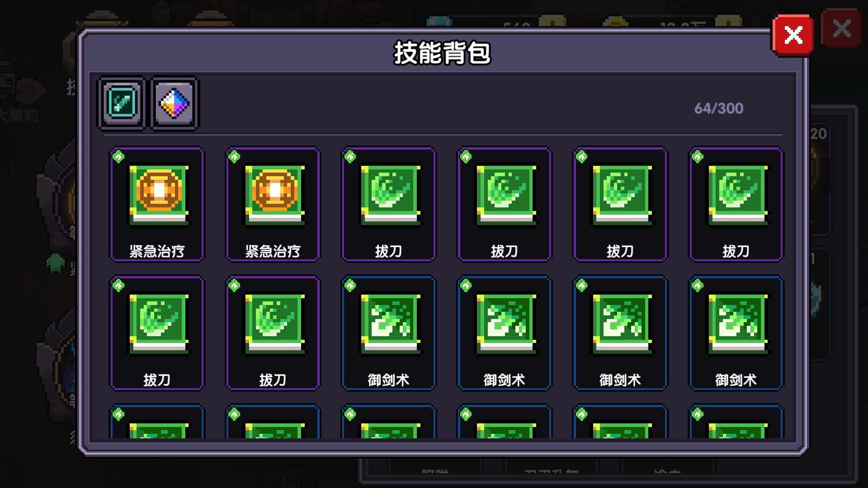Screen dimensions: 868x488
Task: Select the third 御剑术 skill book
Action: [x=620, y=333]
